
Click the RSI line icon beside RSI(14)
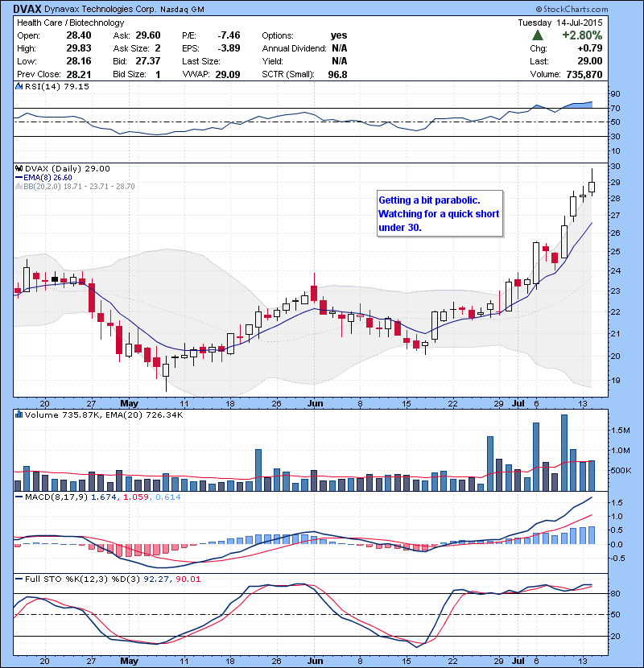pos(19,86)
